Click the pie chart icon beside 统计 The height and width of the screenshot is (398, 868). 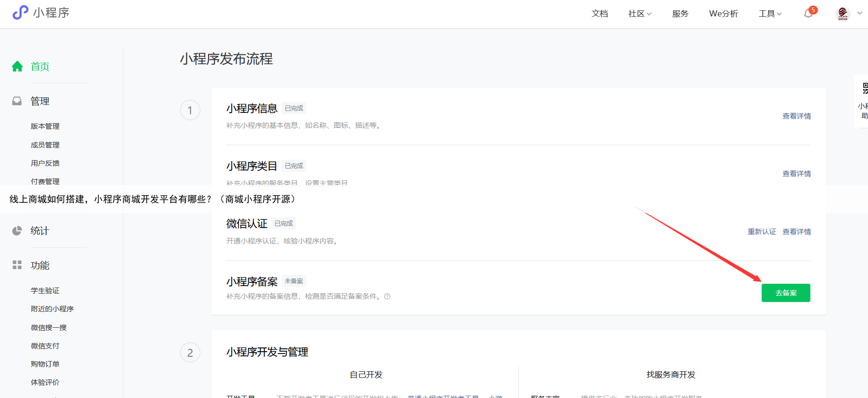17,231
